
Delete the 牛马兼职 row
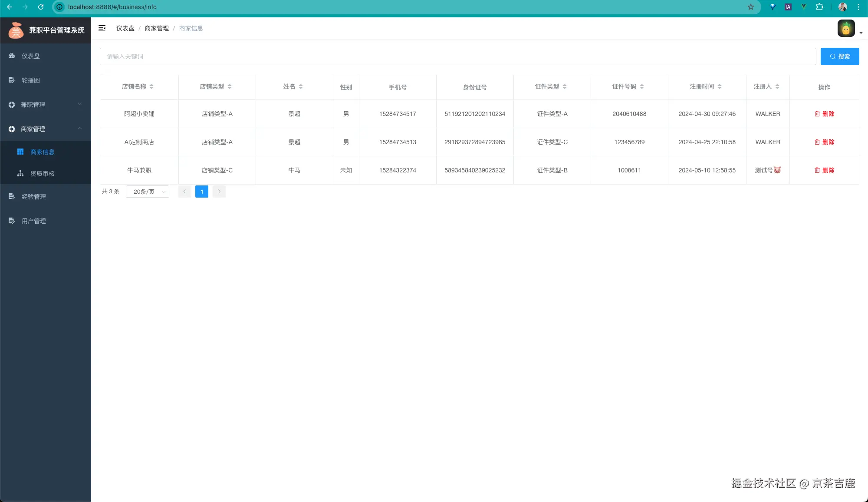point(824,170)
